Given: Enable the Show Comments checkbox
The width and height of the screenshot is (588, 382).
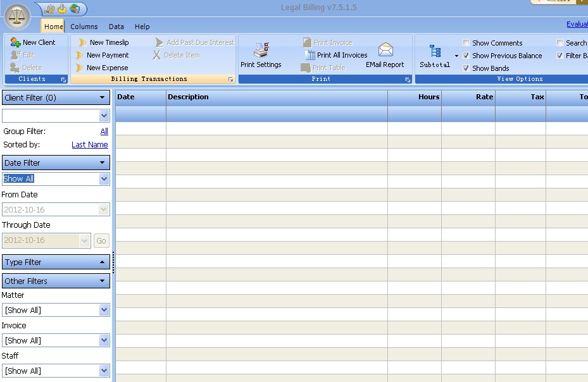Looking at the screenshot, I should click(466, 43).
